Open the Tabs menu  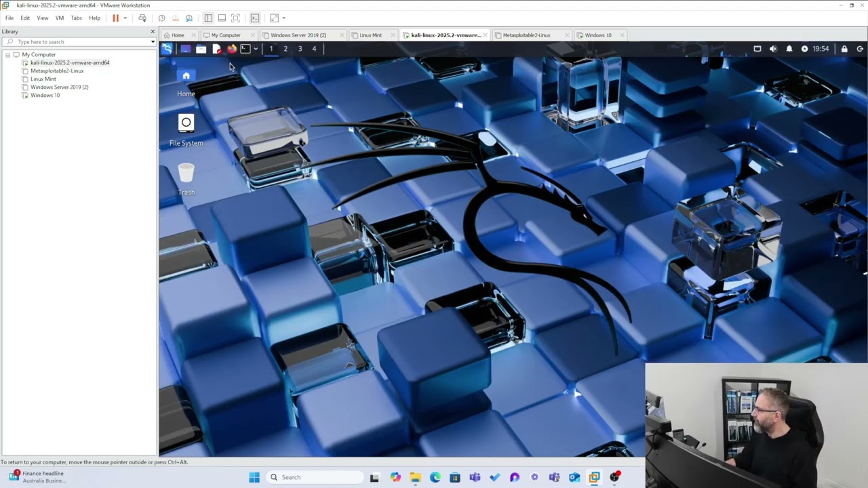(x=77, y=18)
